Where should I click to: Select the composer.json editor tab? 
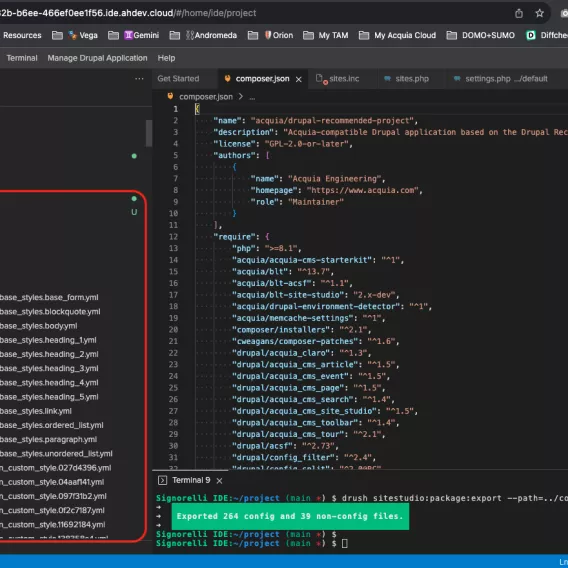pos(262,79)
